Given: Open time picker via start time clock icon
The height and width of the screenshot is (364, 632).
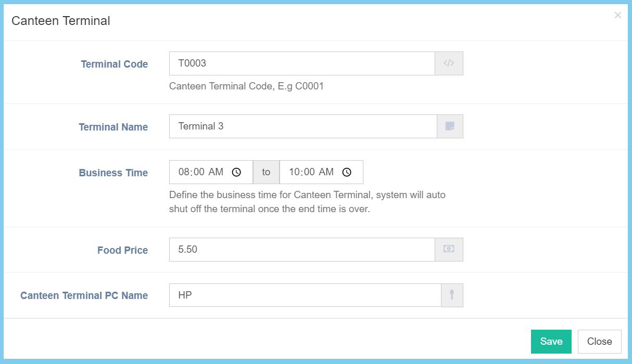Looking at the screenshot, I should pos(236,172).
